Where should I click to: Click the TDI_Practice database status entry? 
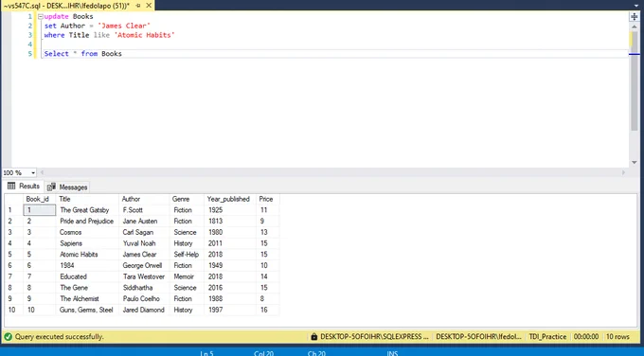pos(547,337)
